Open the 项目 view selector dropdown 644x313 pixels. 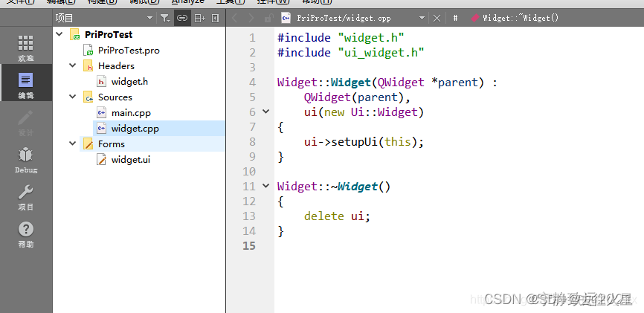tap(149, 18)
